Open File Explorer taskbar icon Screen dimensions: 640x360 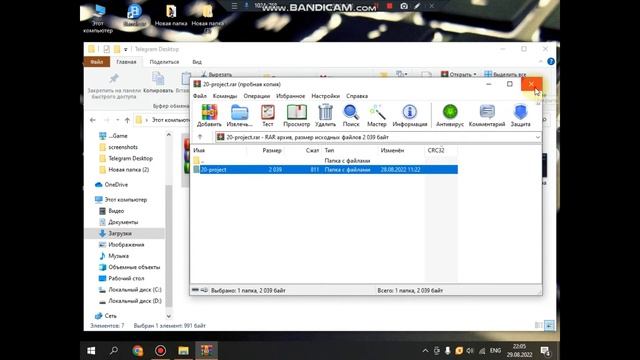pyautogui.click(x=183, y=351)
